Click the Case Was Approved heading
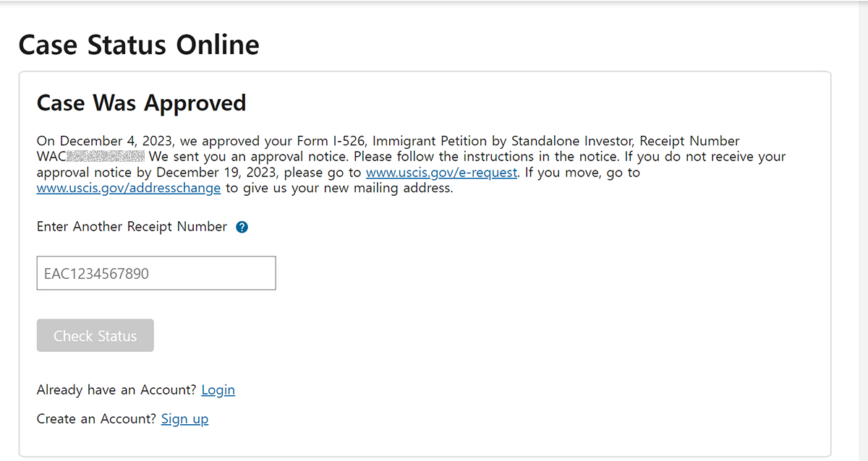868x461 pixels. [142, 103]
